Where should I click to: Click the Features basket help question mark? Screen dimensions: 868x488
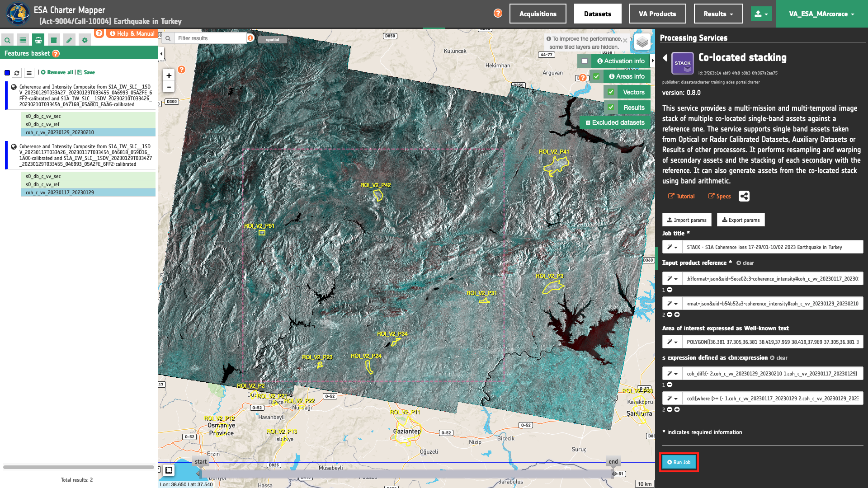click(x=56, y=54)
